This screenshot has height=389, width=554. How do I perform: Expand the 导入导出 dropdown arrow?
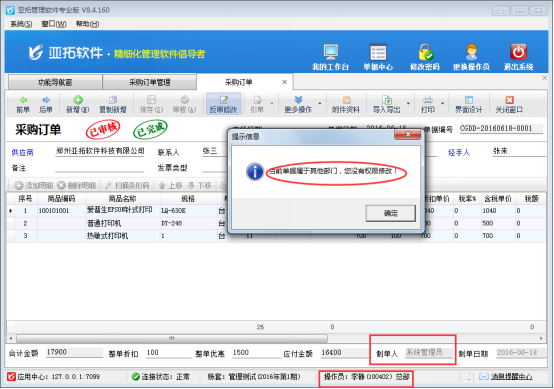point(408,104)
